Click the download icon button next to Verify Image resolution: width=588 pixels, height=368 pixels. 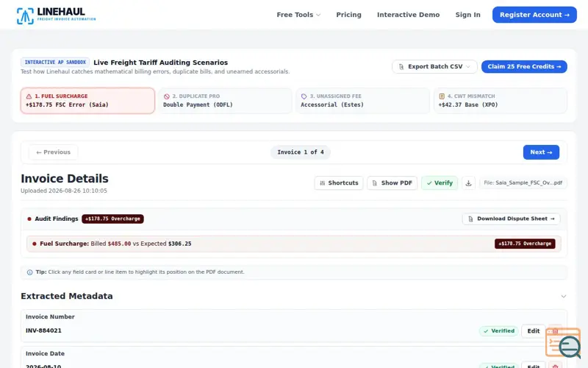coord(468,183)
